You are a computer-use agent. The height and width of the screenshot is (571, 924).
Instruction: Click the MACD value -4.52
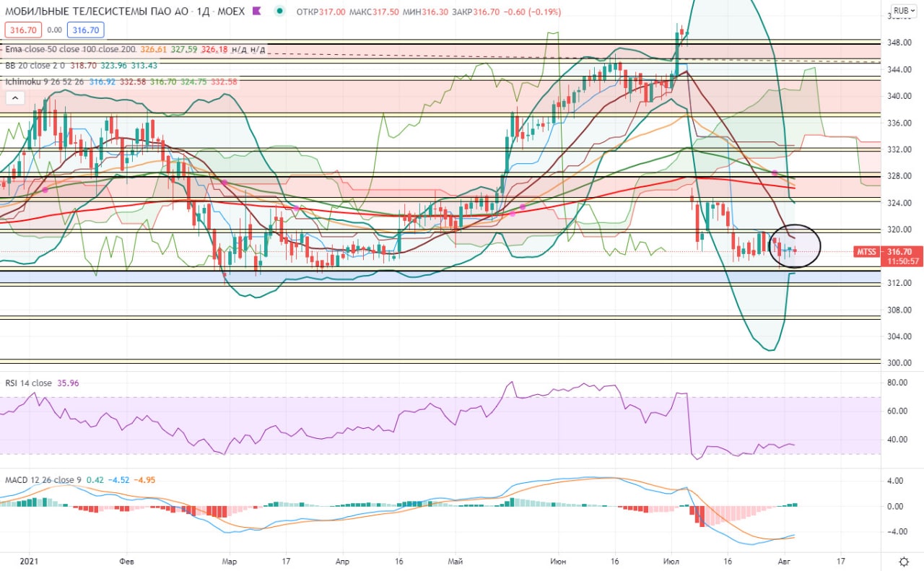[x=118, y=479]
